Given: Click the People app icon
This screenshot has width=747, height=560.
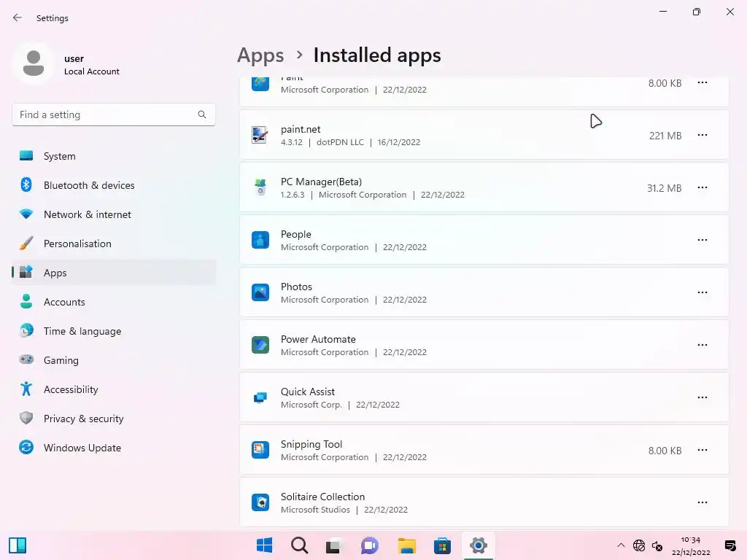Looking at the screenshot, I should (260, 240).
